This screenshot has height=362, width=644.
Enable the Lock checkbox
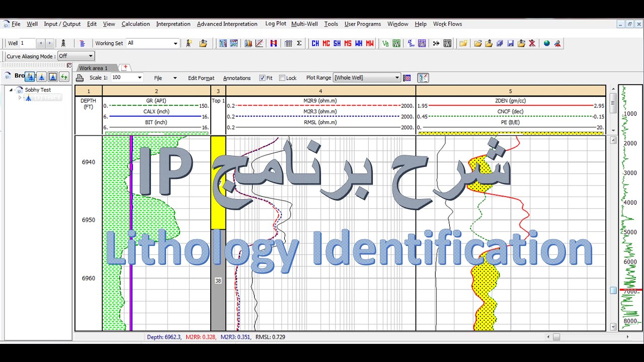(282, 78)
